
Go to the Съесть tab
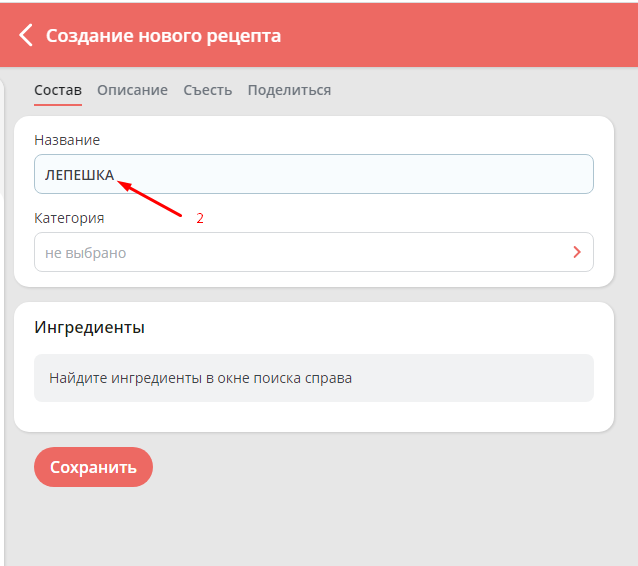tap(207, 90)
